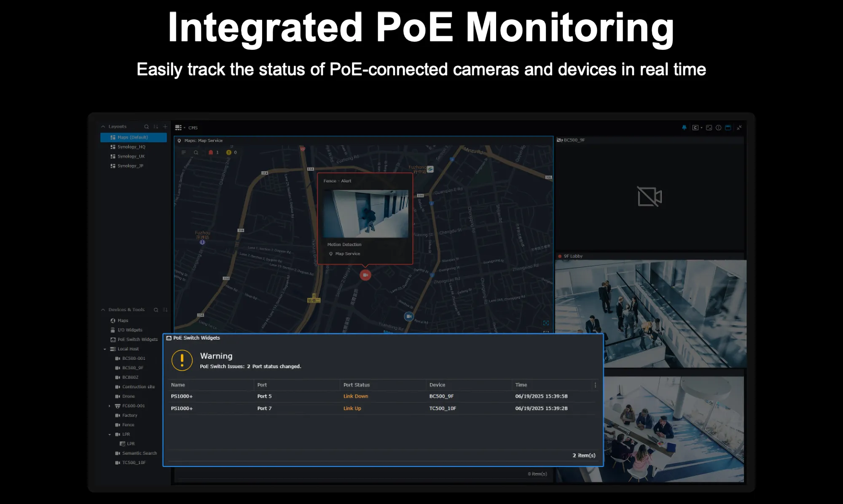Exit fullscreen with the collapse arrows icon
The image size is (843, 504).
[x=739, y=128]
